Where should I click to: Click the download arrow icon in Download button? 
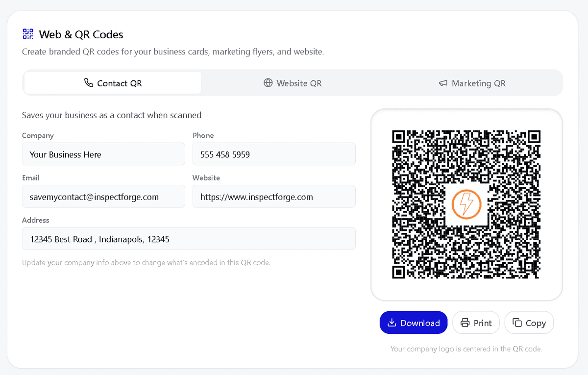click(392, 323)
